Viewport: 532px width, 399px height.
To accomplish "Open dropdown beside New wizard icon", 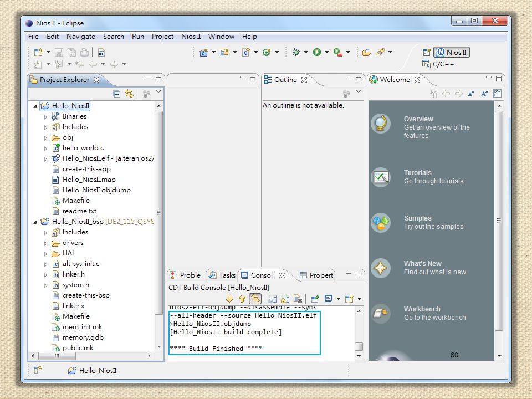I will coord(48,52).
